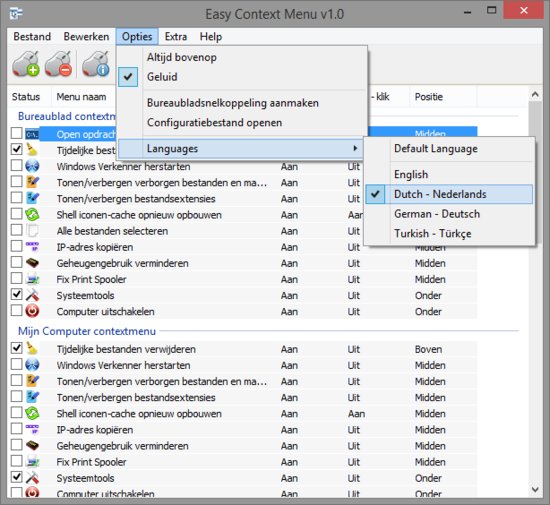Uncheck Mijn Computer Systeemtools checkbox
550x505 pixels.
point(16,477)
